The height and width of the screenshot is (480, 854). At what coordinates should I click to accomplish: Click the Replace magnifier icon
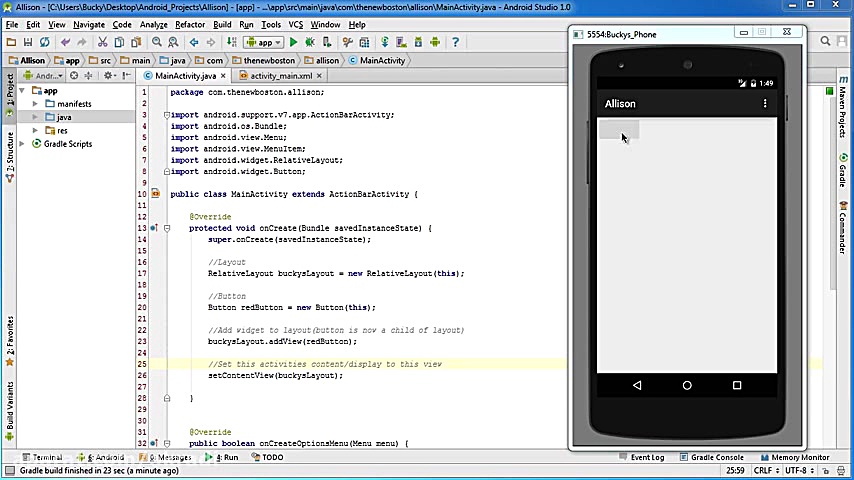pyautogui.click(x=173, y=42)
